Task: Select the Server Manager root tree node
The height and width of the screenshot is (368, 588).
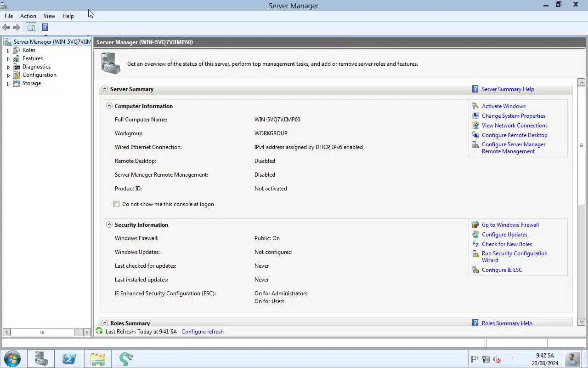Action: point(47,42)
